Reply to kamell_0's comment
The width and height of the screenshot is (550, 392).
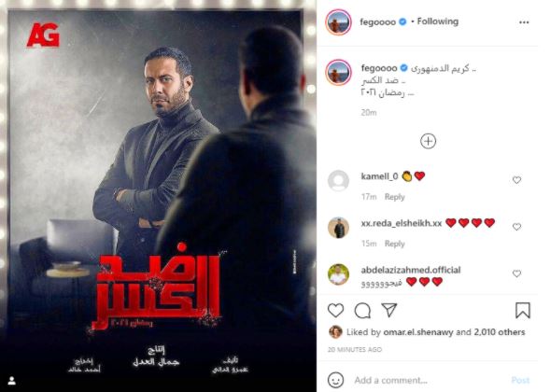pos(395,197)
